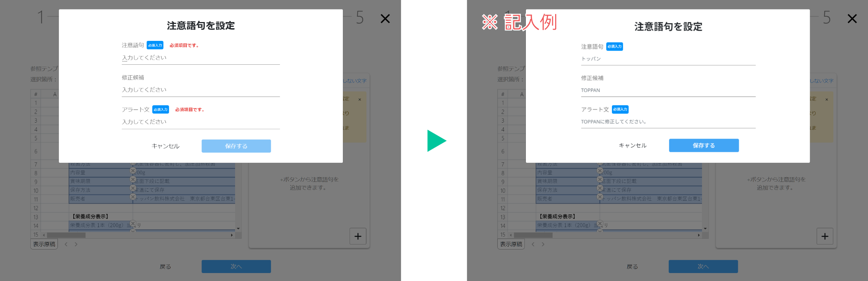Image resolution: width=868 pixels, height=281 pixels.
Task: Remove 内容量 row selection behind empty dialog
Action: click(x=133, y=170)
